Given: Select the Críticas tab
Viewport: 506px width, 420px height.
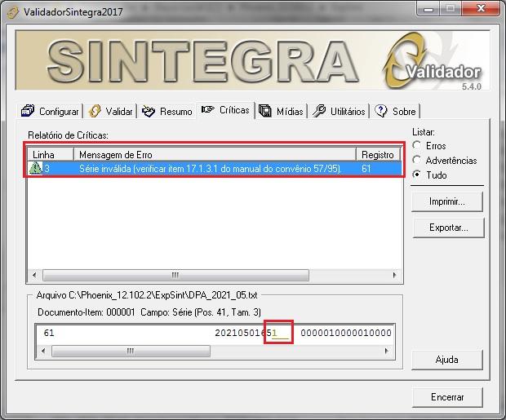Looking at the screenshot, I should pos(225,110).
